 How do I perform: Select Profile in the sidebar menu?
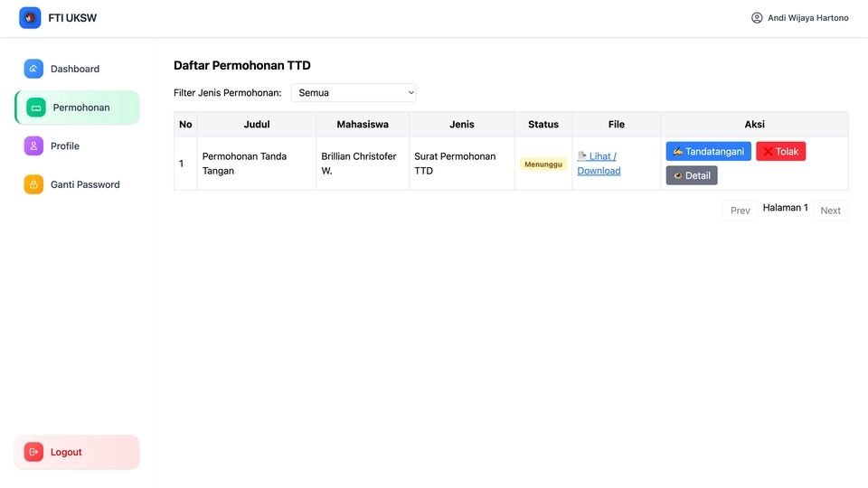65,145
